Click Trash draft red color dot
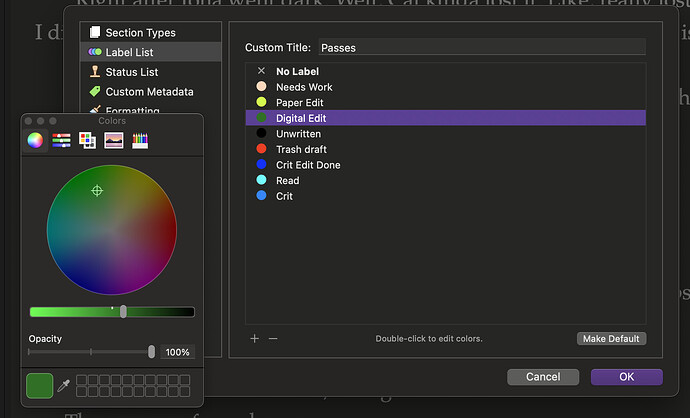This screenshot has width=690, height=418. (x=261, y=149)
